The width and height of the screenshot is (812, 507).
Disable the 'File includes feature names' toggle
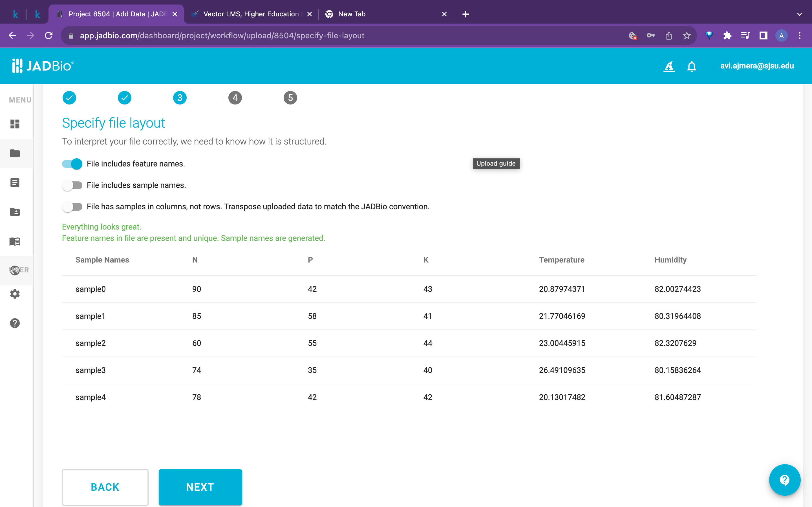point(72,164)
